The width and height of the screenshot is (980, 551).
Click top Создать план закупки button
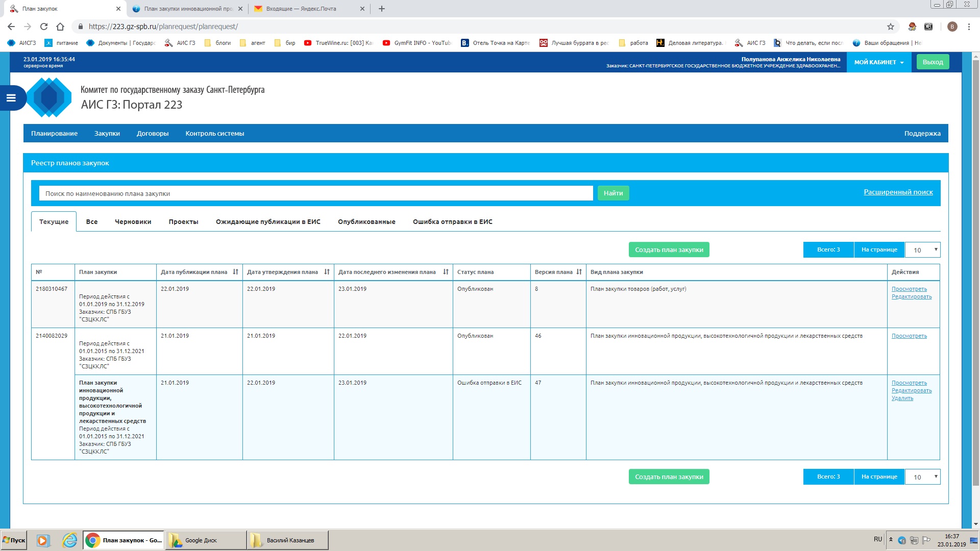point(669,250)
